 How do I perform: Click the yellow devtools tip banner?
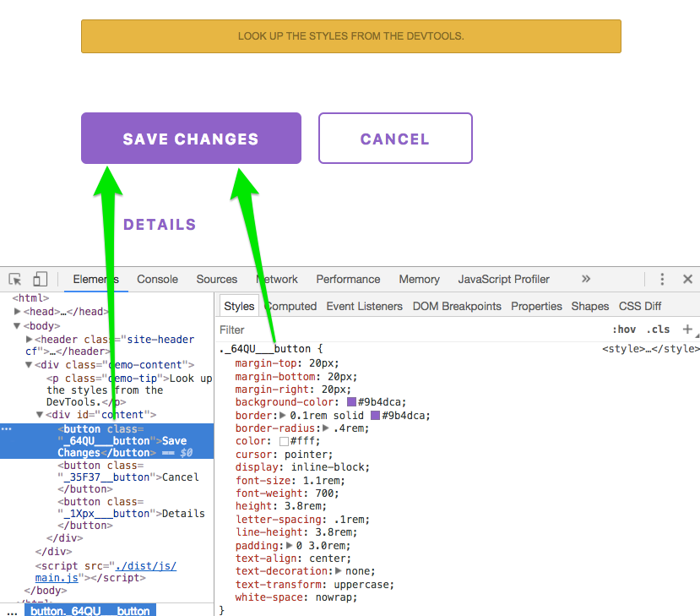coord(351,36)
